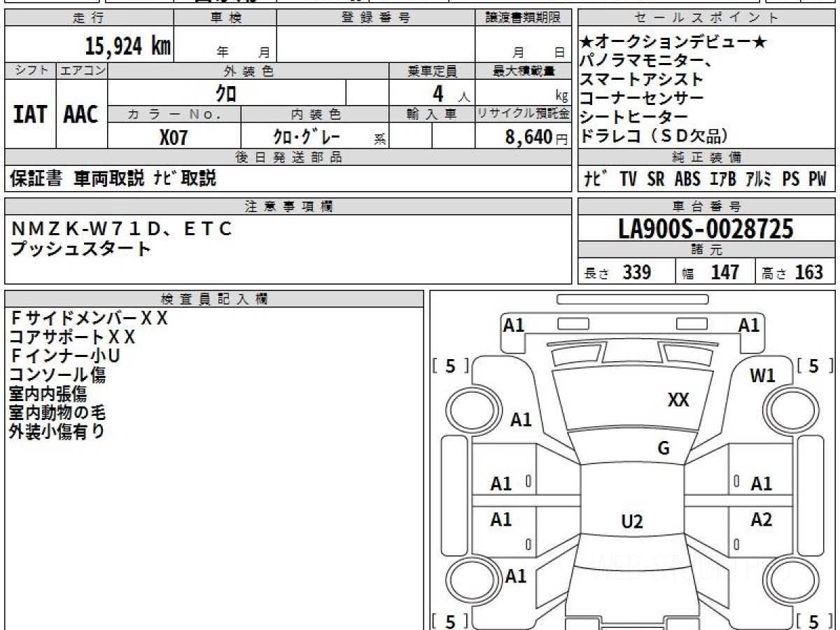Select the パノラマモニター sales point
The height and width of the screenshot is (630, 840).
pos(647,62)
